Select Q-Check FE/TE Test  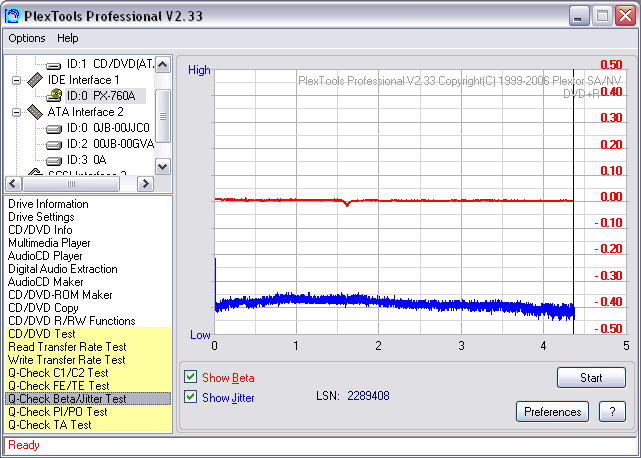[88, 386]
